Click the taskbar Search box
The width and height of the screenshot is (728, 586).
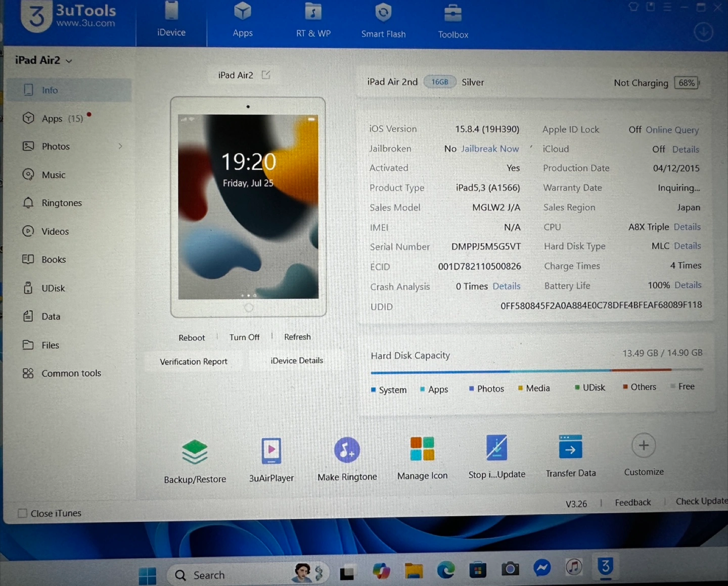click(x=248, y=574)
